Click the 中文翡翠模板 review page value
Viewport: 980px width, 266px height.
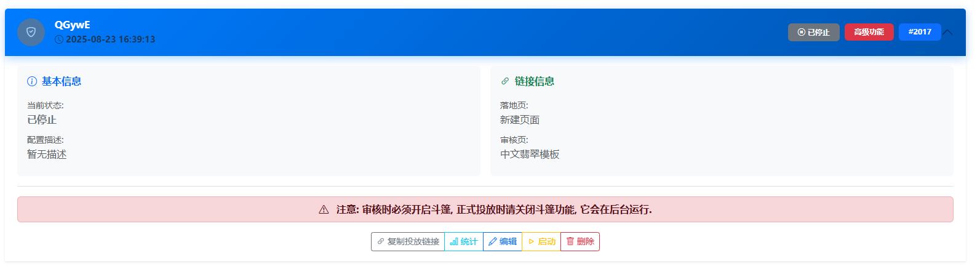pyautogui.click(x=530, y=155)
